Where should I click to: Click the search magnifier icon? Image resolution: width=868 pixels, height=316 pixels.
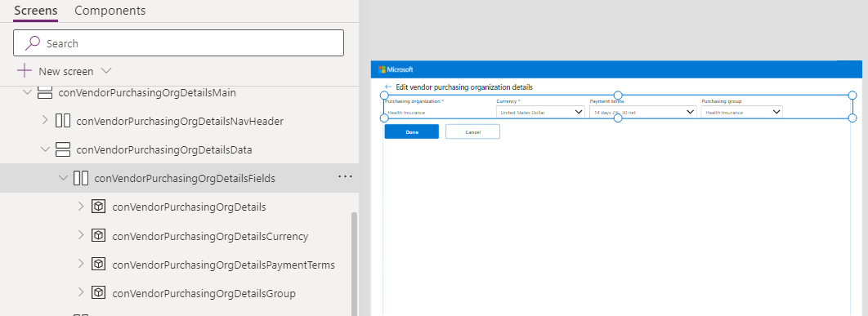click(x=34, y=43)
